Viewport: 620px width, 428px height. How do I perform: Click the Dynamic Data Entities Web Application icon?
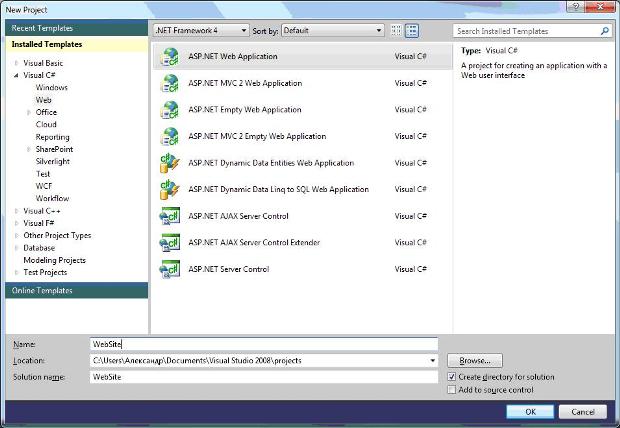(170, 163)
